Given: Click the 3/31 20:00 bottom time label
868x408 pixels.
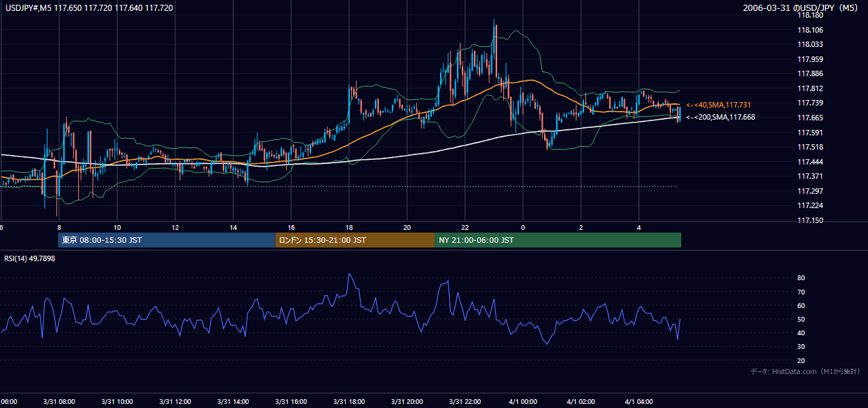Looking at the screenshot, I should 407,402.
